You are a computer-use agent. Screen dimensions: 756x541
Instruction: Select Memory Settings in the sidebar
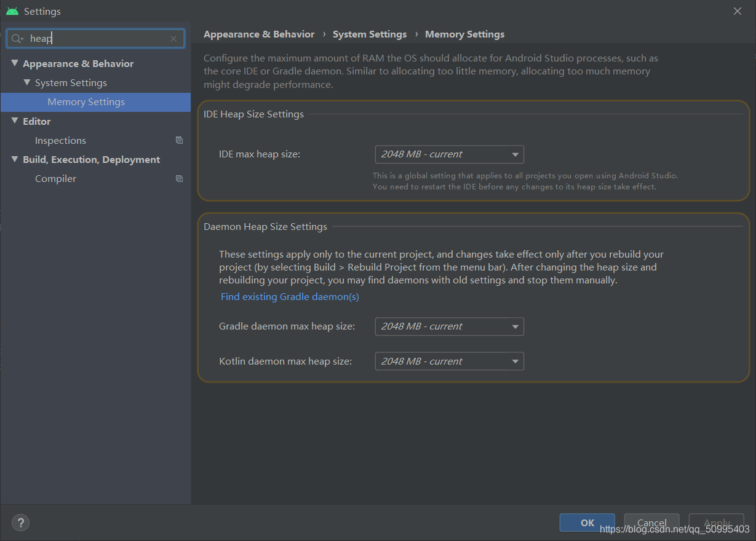95,102
